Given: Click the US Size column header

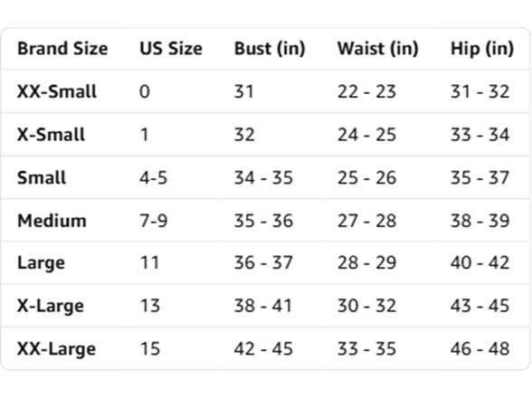Looking at the screenshot, I should [x=171, y=49].
